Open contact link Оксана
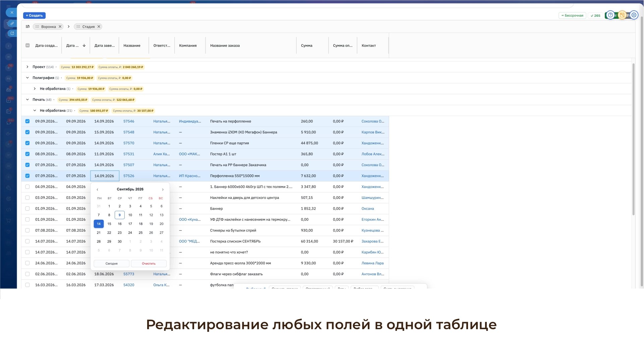Image resolution: width=644 pixels, height=362 pixels. pos(367,209)
